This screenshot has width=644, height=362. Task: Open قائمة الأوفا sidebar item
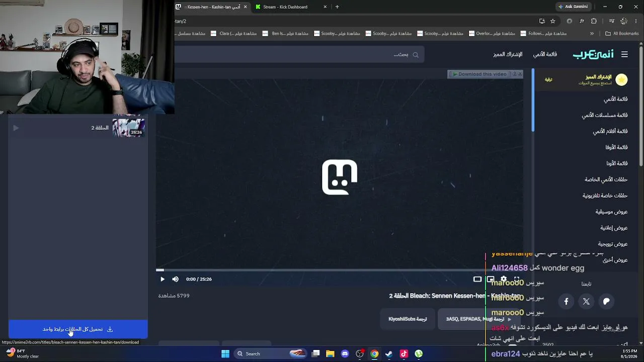616,147
